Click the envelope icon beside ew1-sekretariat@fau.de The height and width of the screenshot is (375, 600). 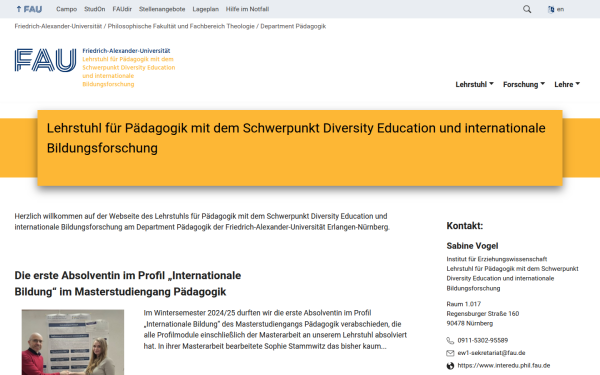(450, 353)
